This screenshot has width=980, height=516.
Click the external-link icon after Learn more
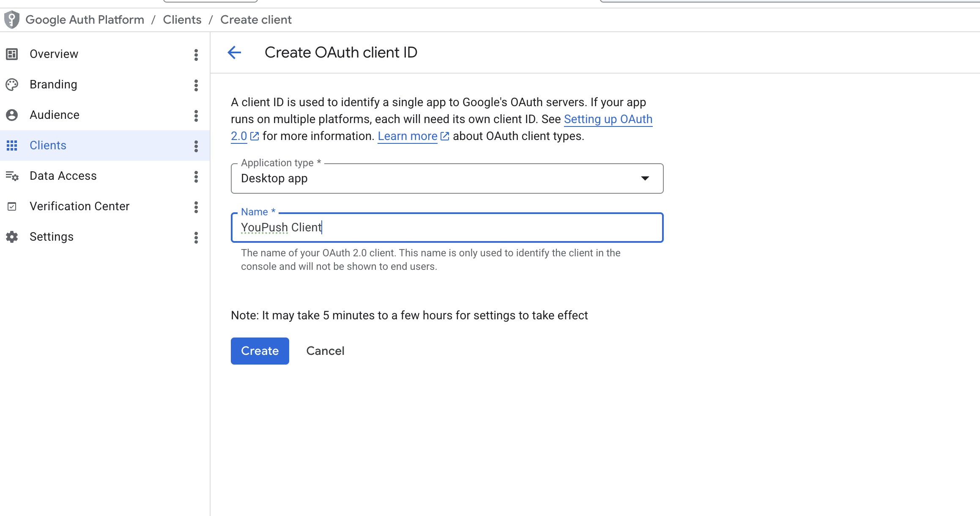tap(445, 136)
